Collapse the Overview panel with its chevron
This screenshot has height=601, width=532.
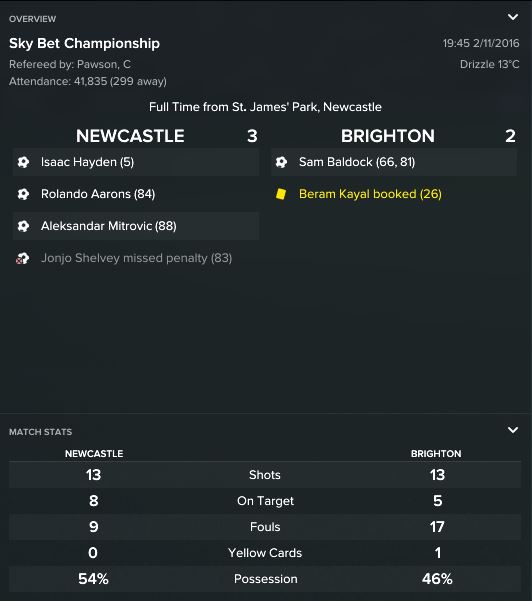(x=513, y=17)
